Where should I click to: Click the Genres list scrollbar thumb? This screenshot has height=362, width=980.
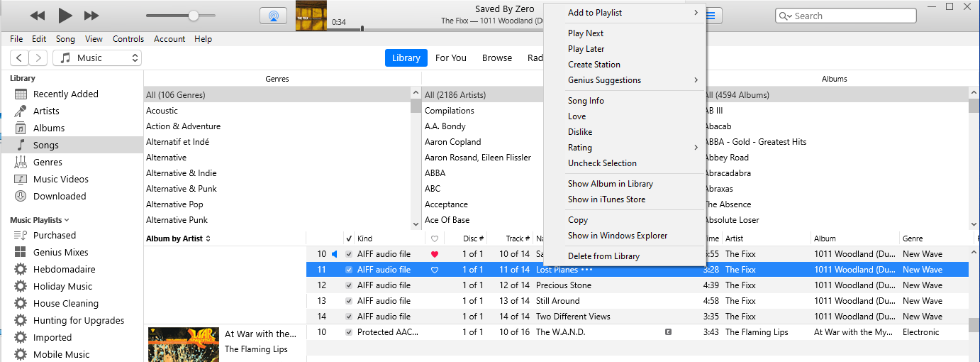416,106
